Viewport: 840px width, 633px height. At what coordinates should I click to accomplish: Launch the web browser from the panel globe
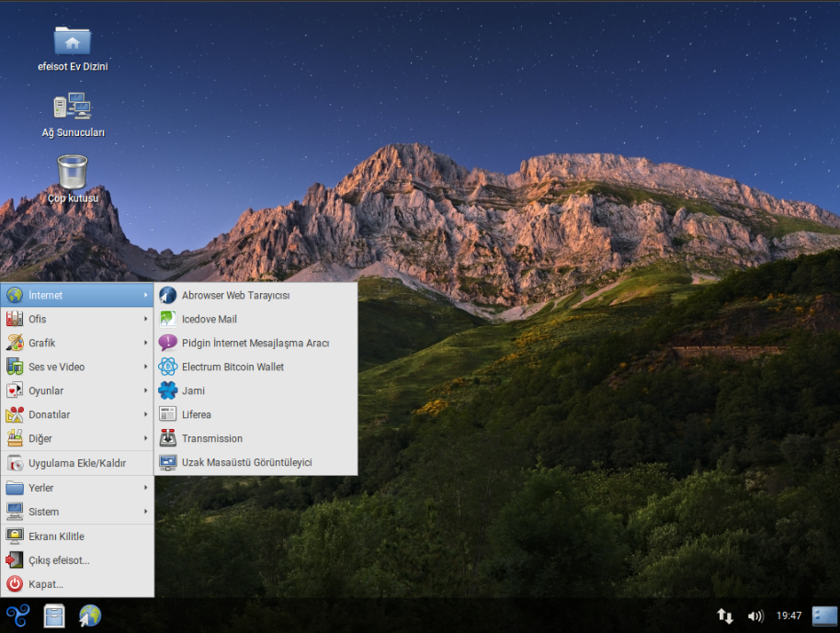pos(90,616)
